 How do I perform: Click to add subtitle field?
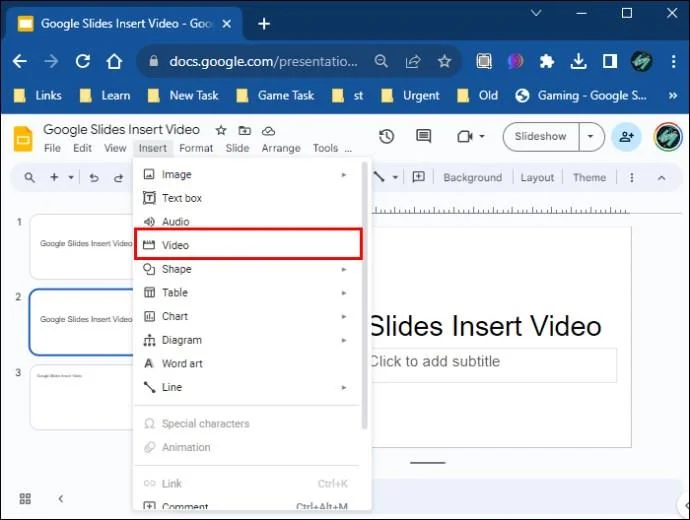(493, 365)
